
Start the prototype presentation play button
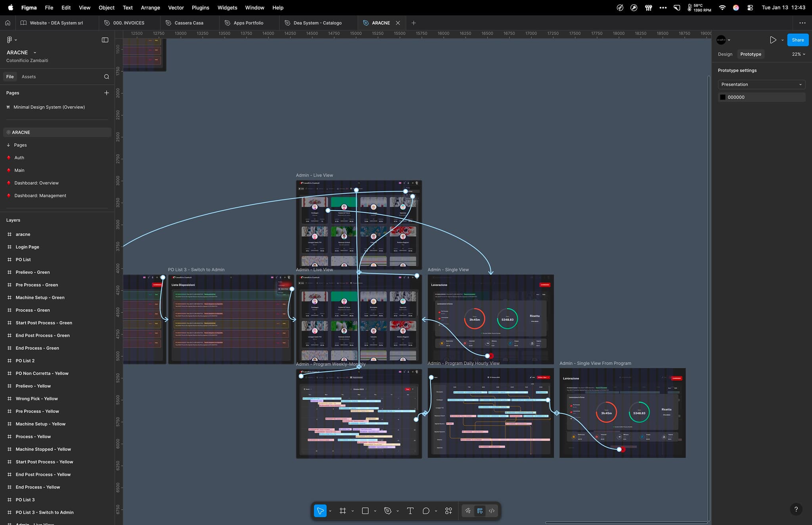click(x=773, y=40)
